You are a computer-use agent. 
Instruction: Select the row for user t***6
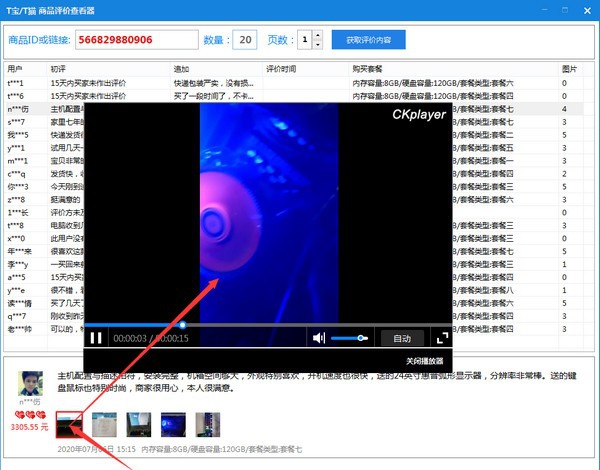tap(294, 96)
